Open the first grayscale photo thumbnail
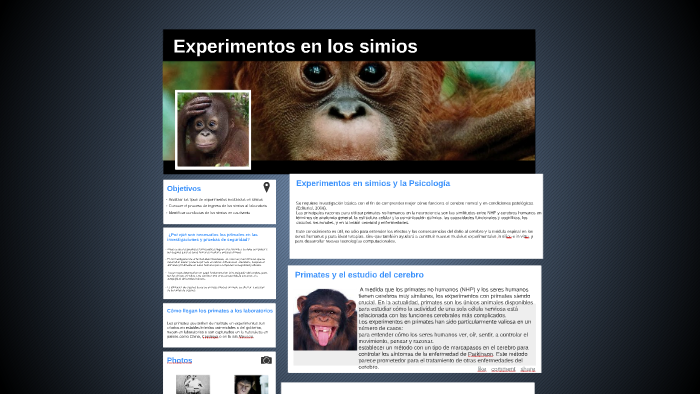Viewport: 700px width, 394px height. 193,384
